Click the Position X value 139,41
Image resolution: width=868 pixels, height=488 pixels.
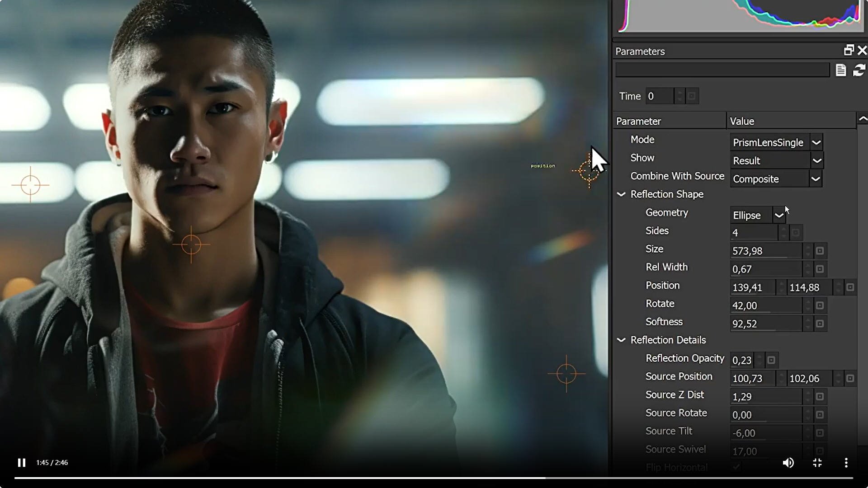click(x=753, y=287)
